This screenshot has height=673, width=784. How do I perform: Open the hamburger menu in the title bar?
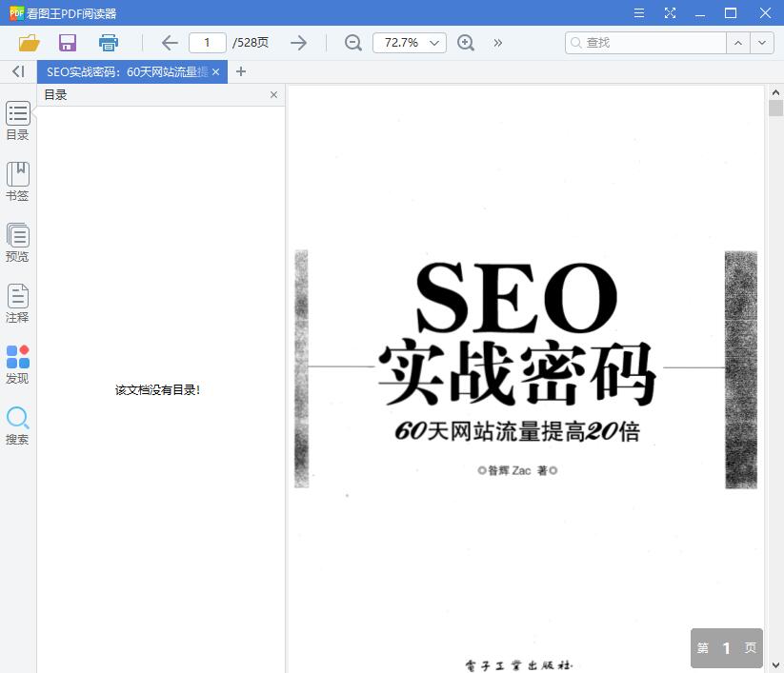pyautogui.click(x=638, y=13)
